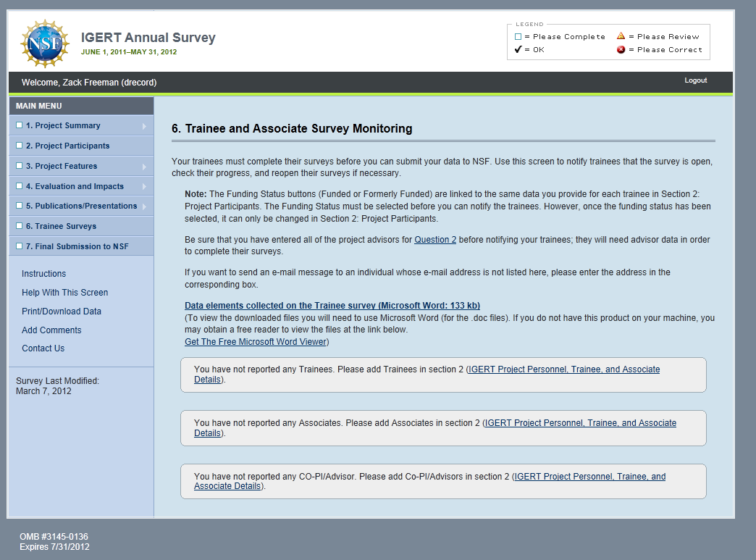Click heading '6. Trainee and Associate Survey Monitoring'
The width and height of the screenshot is (756, 560).
(292, 128)
